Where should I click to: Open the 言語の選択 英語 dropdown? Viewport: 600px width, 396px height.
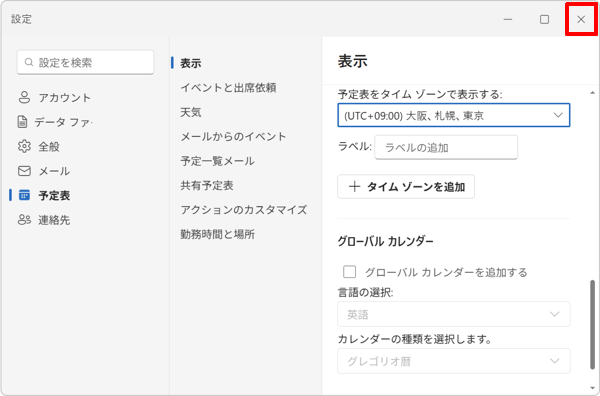pyautogui.click(x=454, y=314)
